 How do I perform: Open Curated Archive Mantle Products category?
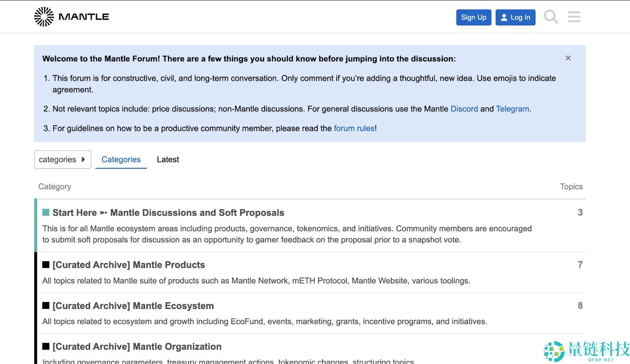pos(129,265)
